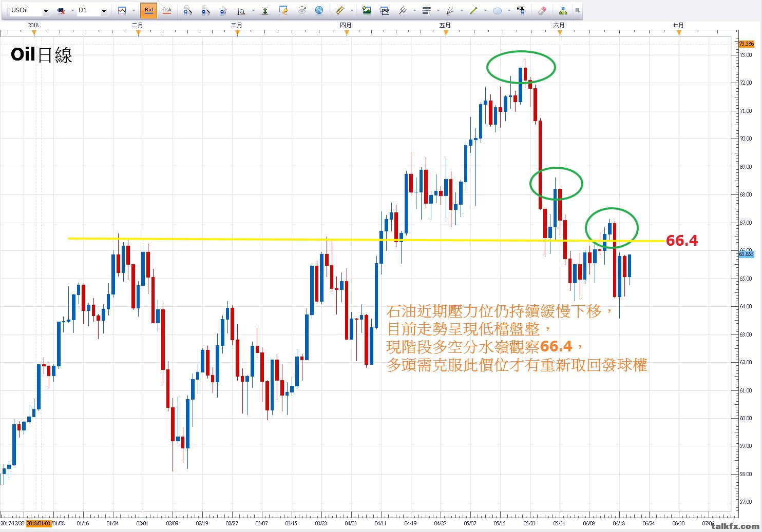
Task: Open the USOil symbol dropdown
Action: tap(45, 11)
